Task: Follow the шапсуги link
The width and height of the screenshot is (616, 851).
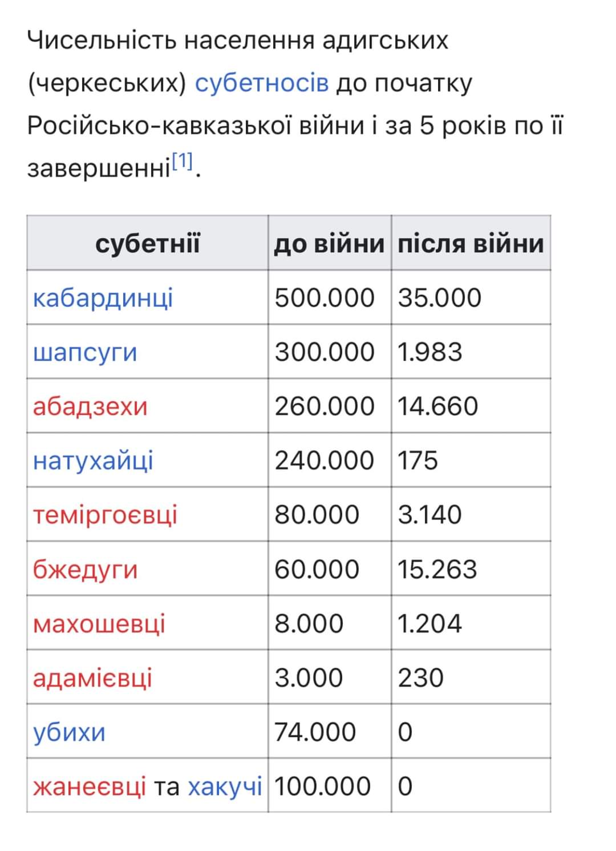Action: (x=85, y=352)
